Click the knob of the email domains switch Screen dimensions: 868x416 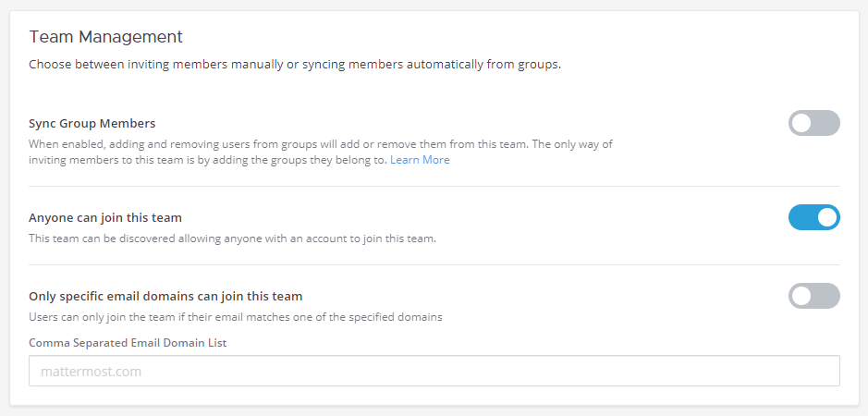pos(801,296)
